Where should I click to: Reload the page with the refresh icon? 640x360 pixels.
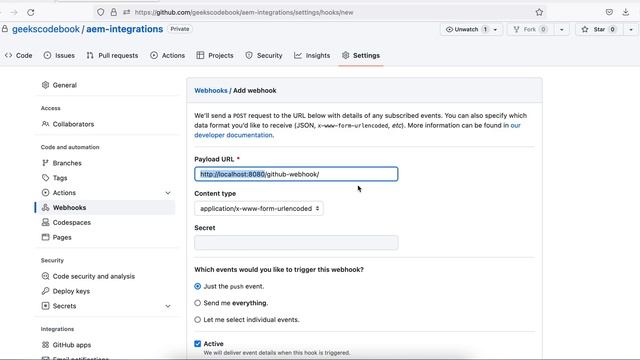tap(31, 13)
